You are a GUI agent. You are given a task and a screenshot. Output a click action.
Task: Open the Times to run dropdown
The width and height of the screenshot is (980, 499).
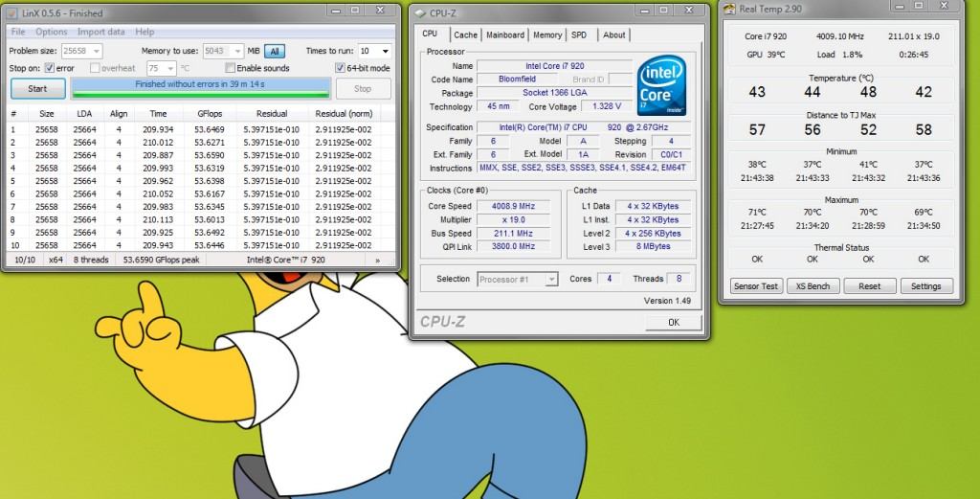coord(386,52)
